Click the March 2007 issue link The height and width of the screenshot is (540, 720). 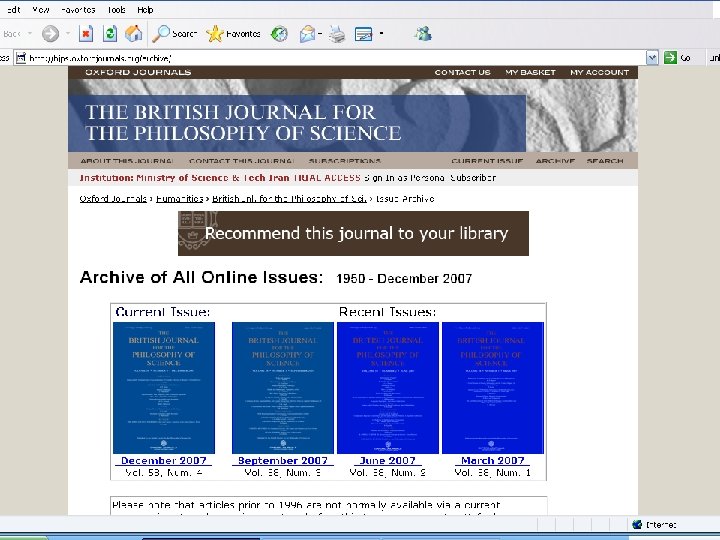(493, 461)
